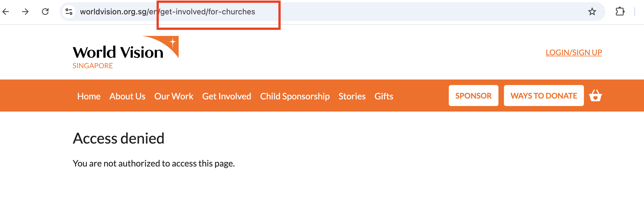Go to the Home menu item
Image resolution: width=644 pixels, height=222 pixels.
[x=89, y=96]
